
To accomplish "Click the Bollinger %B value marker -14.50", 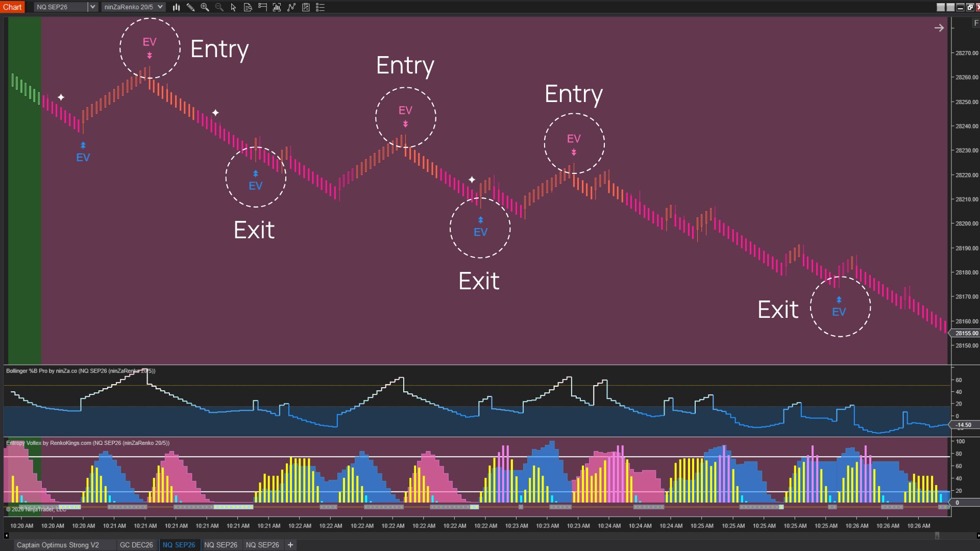I will click(x=964, y=425).
